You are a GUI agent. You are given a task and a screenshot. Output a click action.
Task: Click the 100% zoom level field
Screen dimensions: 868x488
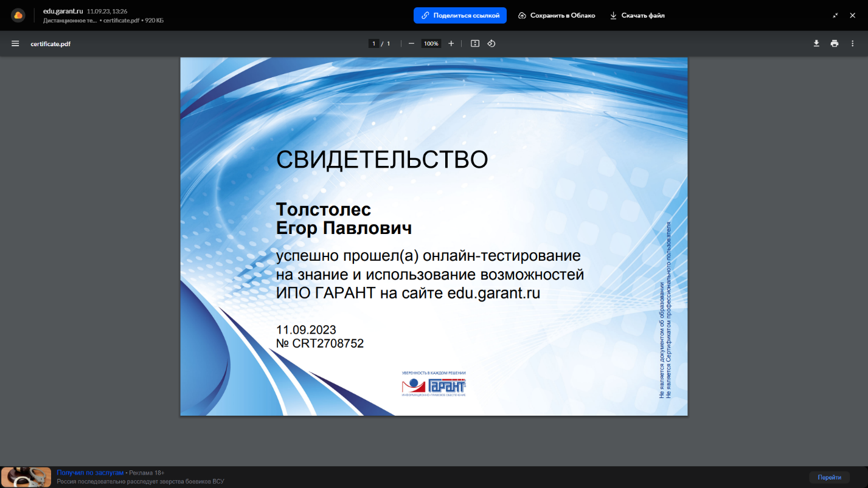point(431,44)
